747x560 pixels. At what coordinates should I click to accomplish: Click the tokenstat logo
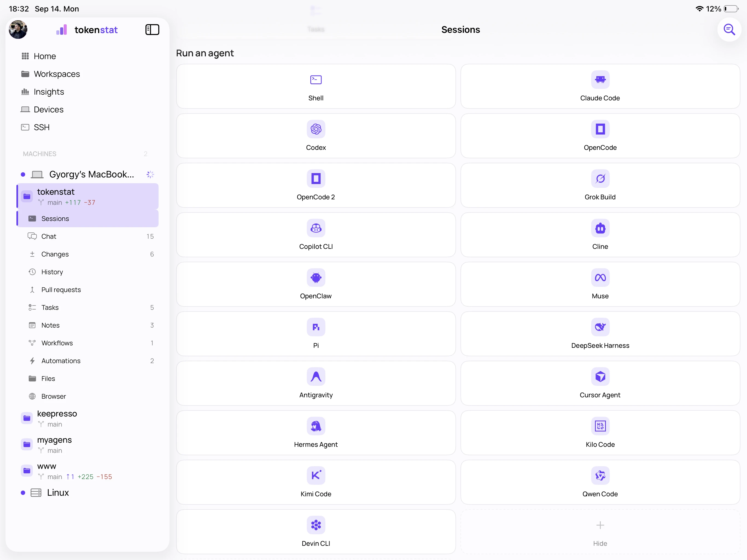(87, 30)
